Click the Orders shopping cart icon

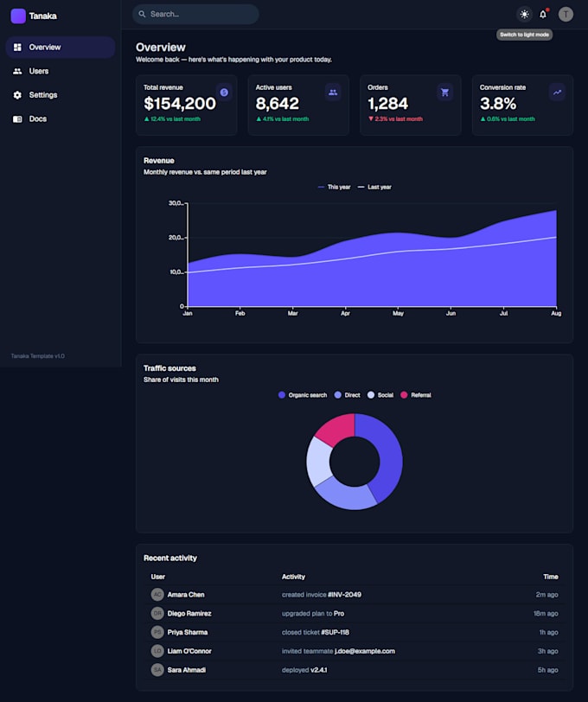[444, 93]
